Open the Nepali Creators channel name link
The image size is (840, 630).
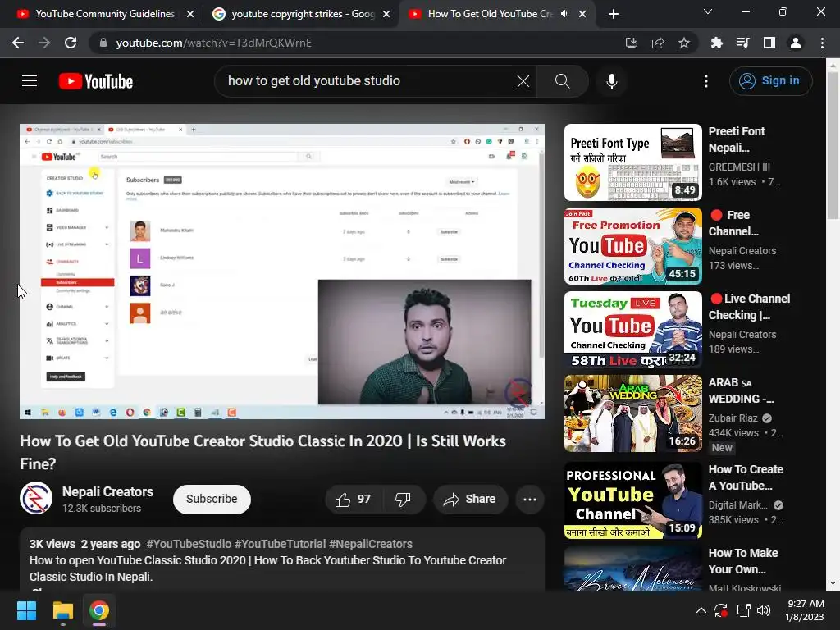tap(107, 491)
